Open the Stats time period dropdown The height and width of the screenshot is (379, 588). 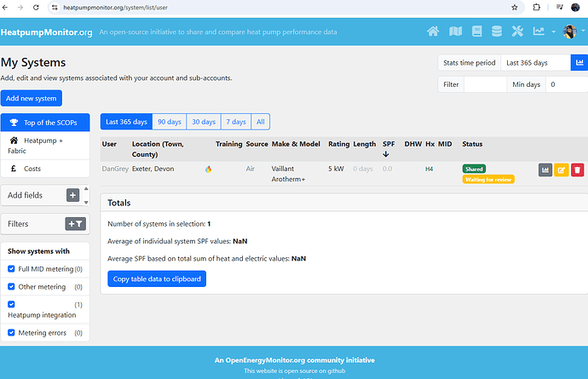coord(534,63)
